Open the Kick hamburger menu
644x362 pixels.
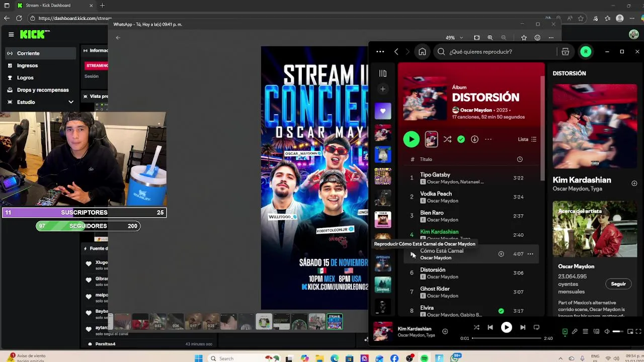coord(11,34)
